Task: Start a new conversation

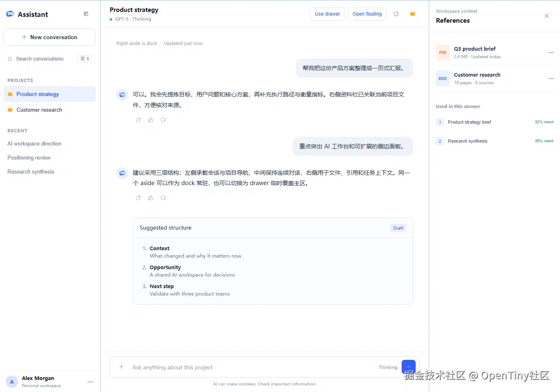Action: [49, 37]
